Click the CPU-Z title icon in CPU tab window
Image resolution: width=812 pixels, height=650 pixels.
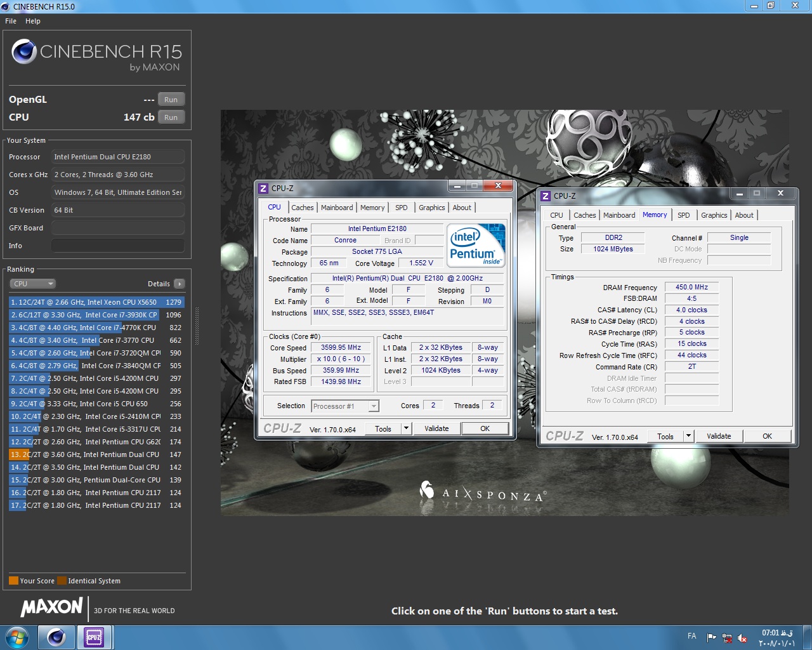point(263,189)
